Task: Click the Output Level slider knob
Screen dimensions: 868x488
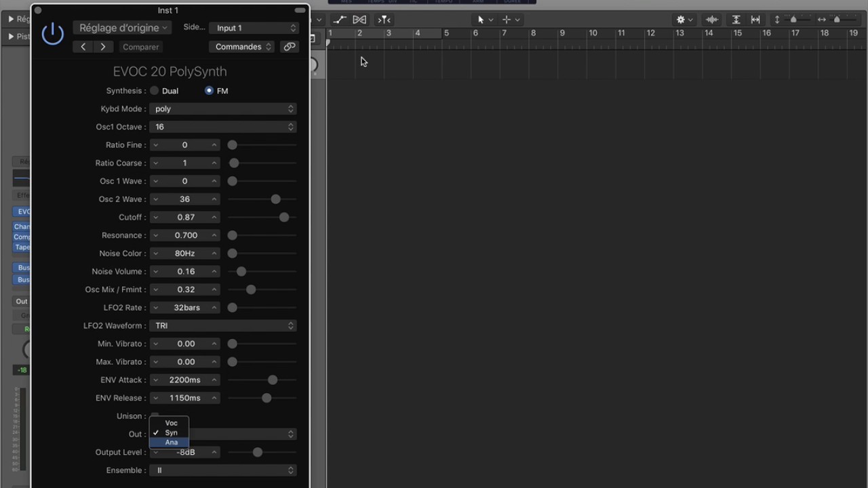Action: (x=257, y=452)
